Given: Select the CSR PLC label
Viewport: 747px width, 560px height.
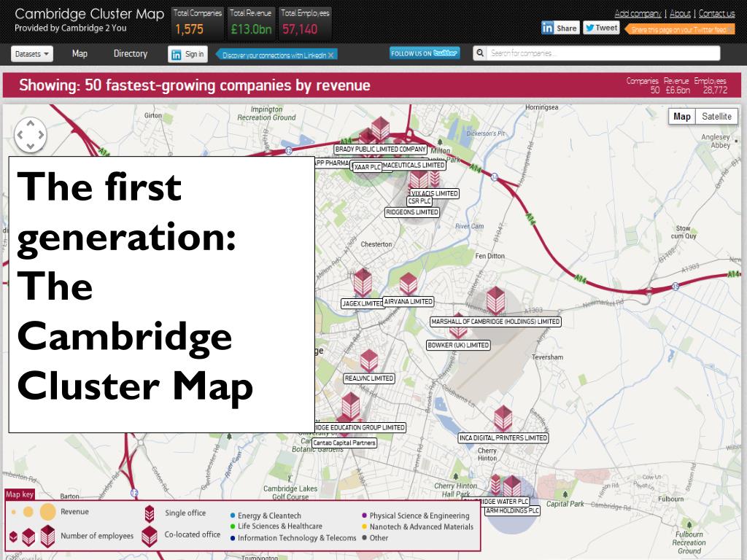Looking at the screenshot, I should [419, 201].
